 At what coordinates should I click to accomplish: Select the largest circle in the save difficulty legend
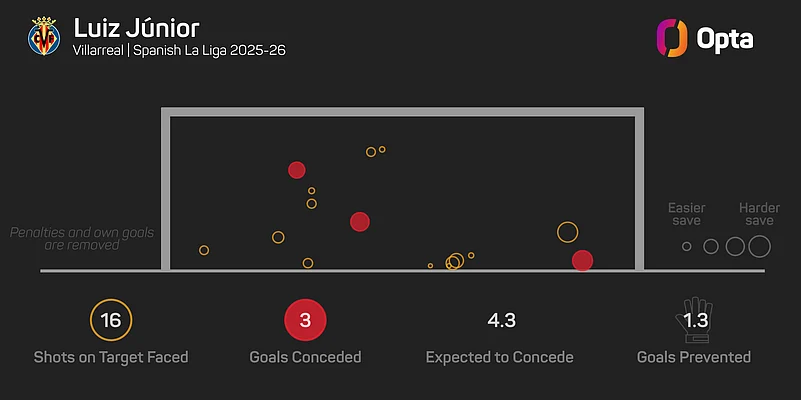point(759,246)
